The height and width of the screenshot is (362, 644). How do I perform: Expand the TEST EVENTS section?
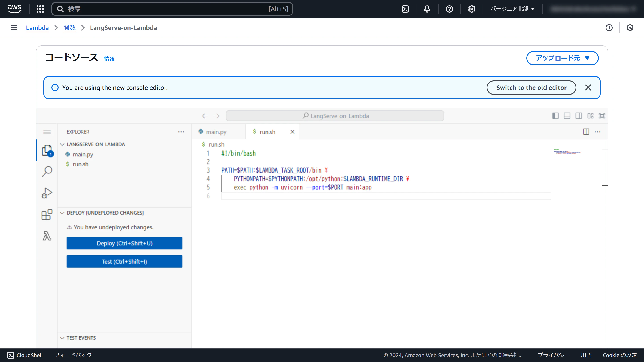point(125,338)
